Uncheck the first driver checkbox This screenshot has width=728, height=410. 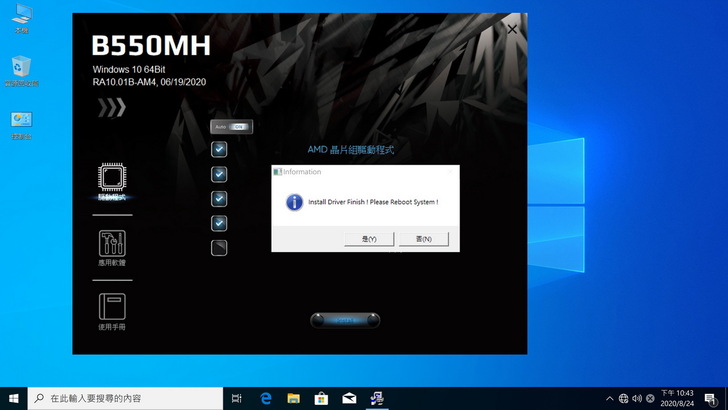219,149
